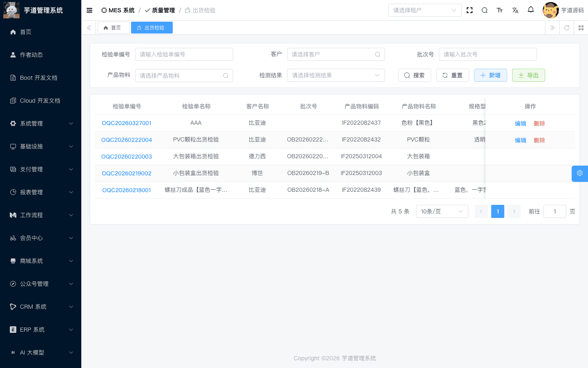Open fullscreen mode via the expand icon

coord(469,10)
